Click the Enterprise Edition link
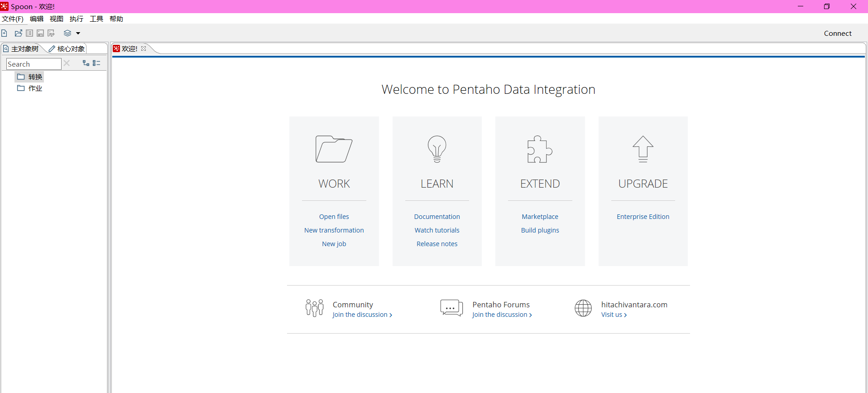Viewport: 868px width, 393px height. [643, 217]
